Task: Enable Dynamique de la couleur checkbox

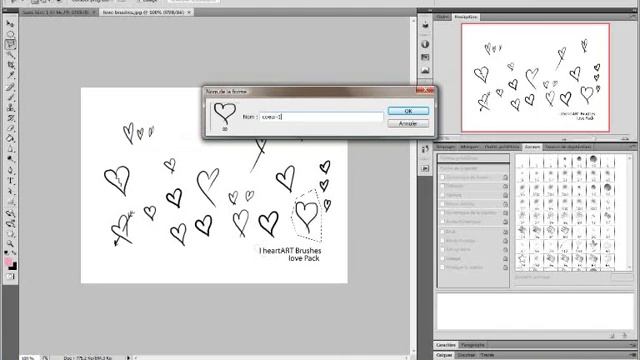Action: click(442, 213)
